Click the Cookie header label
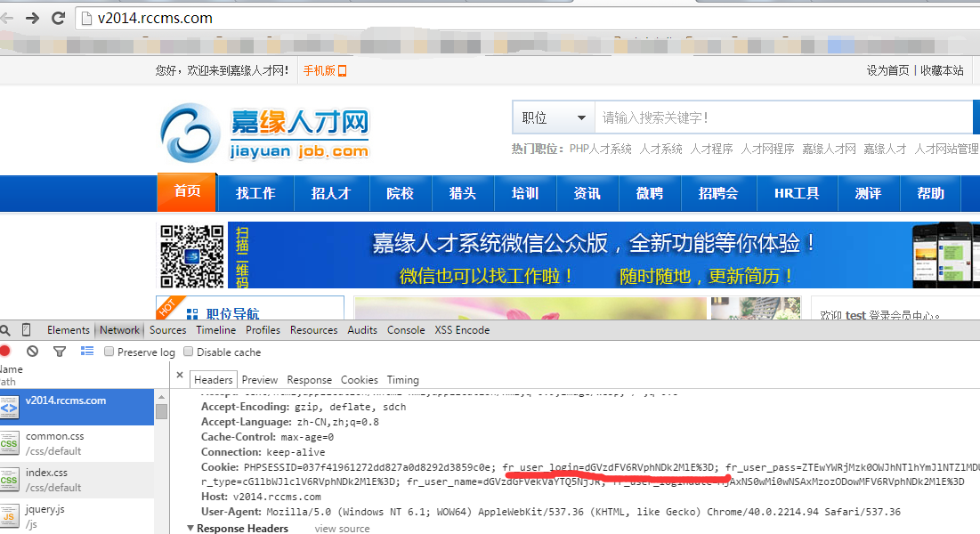Screen dimensions: 980x534 pos(220,467)
